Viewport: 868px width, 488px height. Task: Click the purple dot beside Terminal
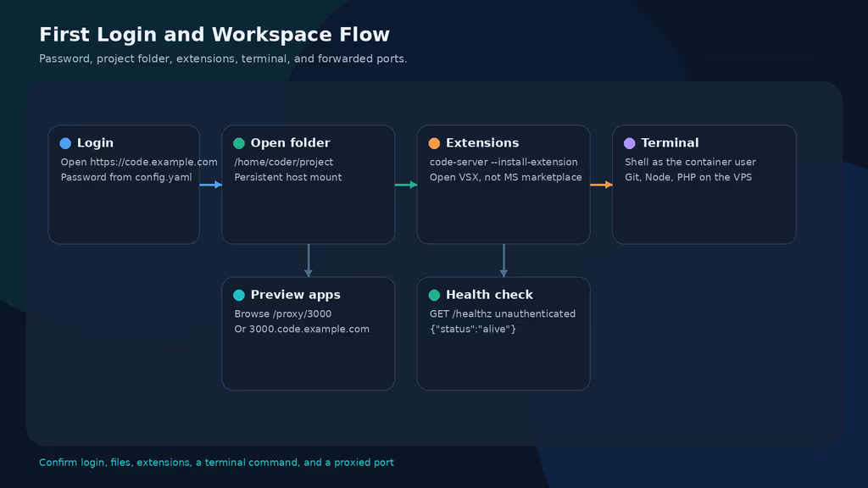click(x=630, y=143)
